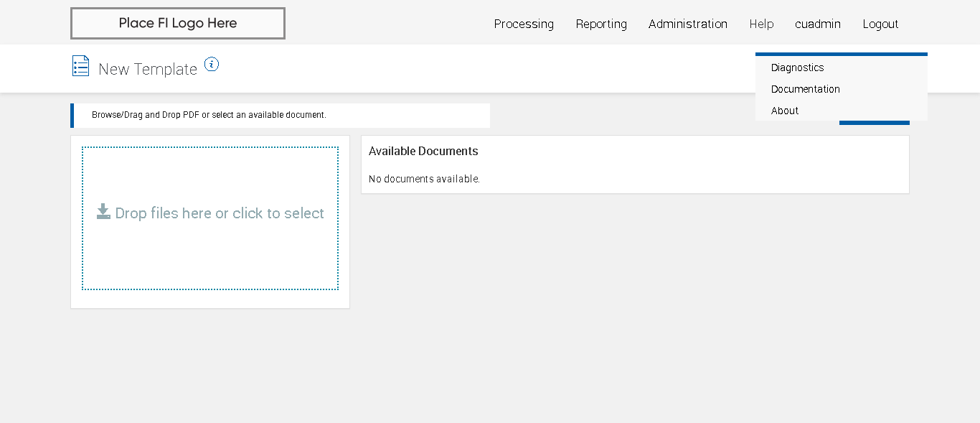Image resolution: width=980 pixels, height=423 pixels.
Task: Click the info icon beside New Template
Action: [211, 65]
